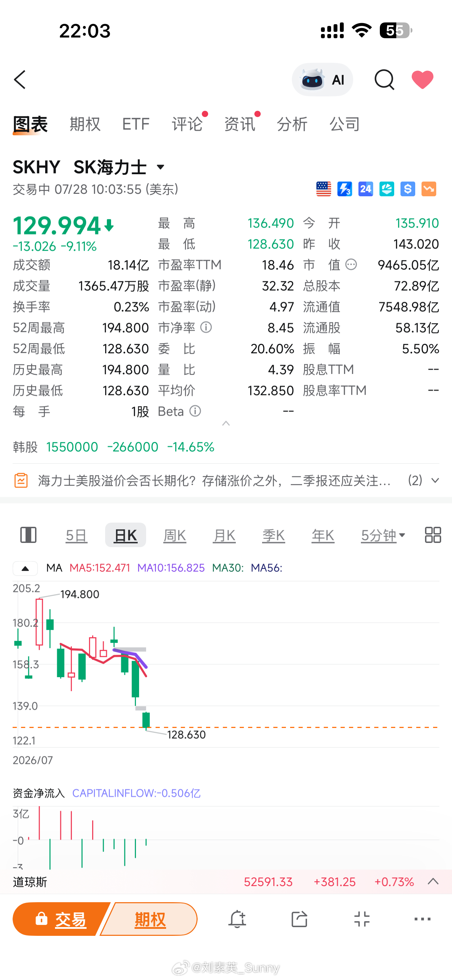The image size is (452, 980).
Task: Open the 道琼斯 index ticker bar
Action: coord(226,882)
